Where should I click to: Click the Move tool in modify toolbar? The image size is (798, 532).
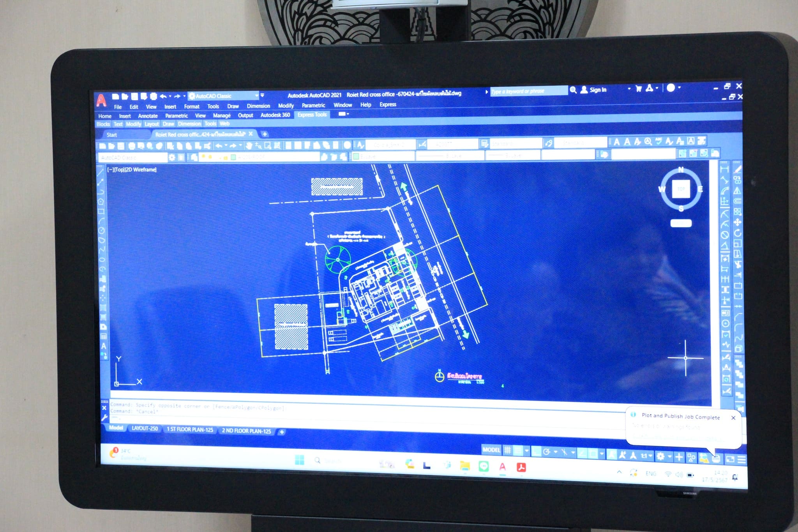click(737, 222)
